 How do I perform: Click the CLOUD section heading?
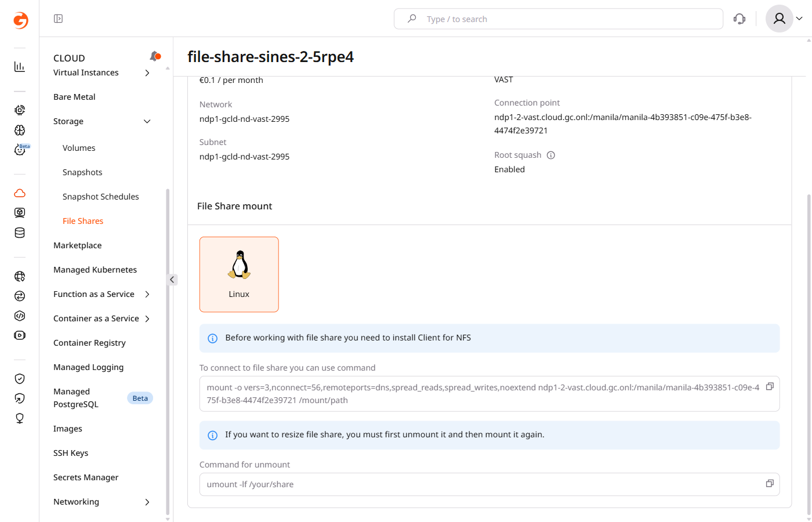(69, 58)
